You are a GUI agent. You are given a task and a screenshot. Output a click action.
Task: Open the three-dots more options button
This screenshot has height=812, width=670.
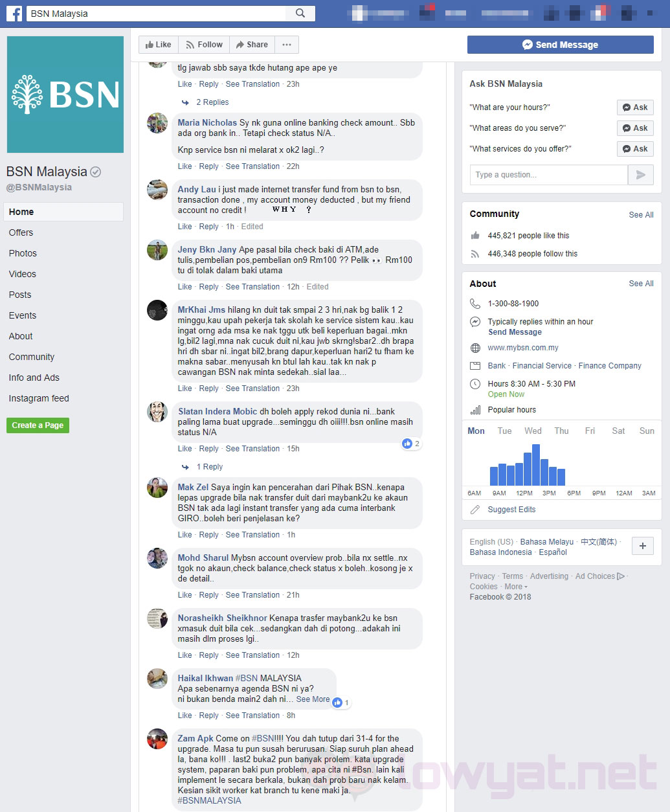(x=287, y=45)
